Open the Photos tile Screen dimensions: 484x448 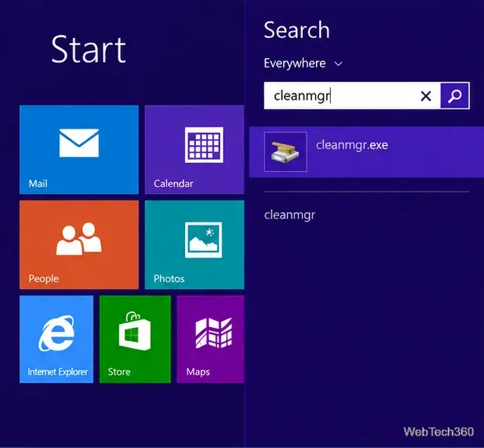194,245
